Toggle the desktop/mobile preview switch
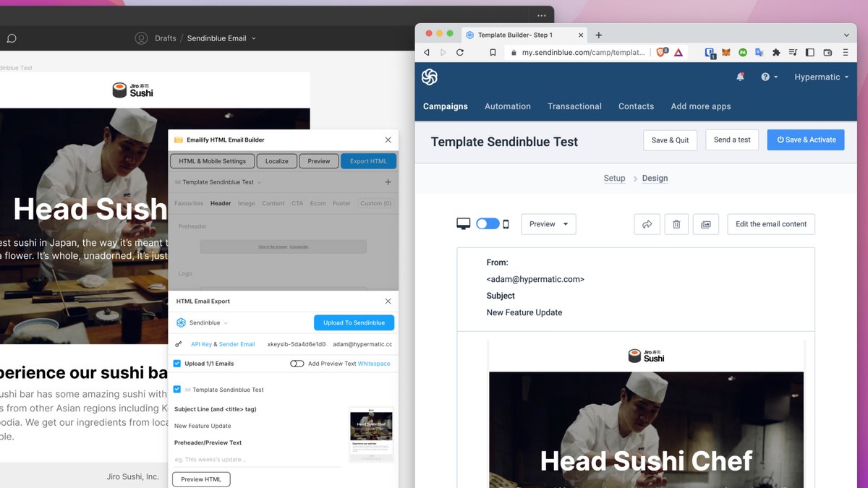868x488 pixels. click(488, 224)
